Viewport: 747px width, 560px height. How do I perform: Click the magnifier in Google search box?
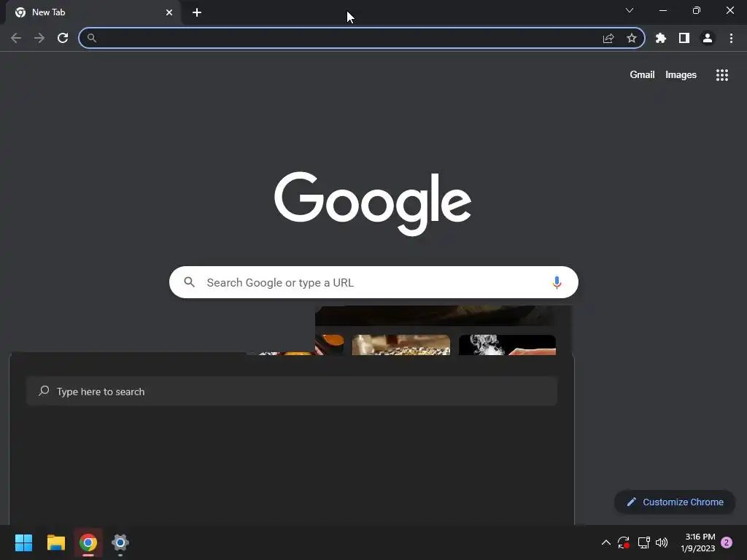(x=189, y=282)
